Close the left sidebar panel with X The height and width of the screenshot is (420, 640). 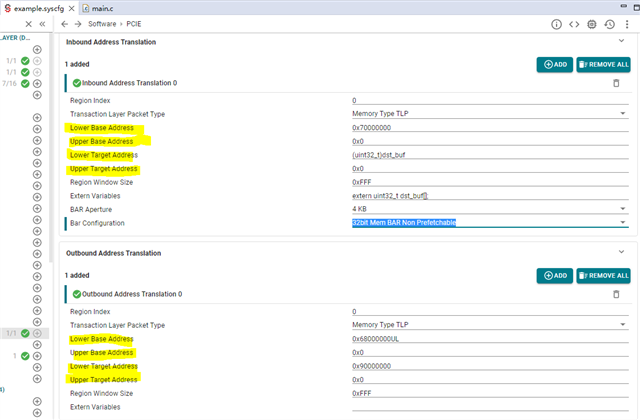(x=26, y=23)
